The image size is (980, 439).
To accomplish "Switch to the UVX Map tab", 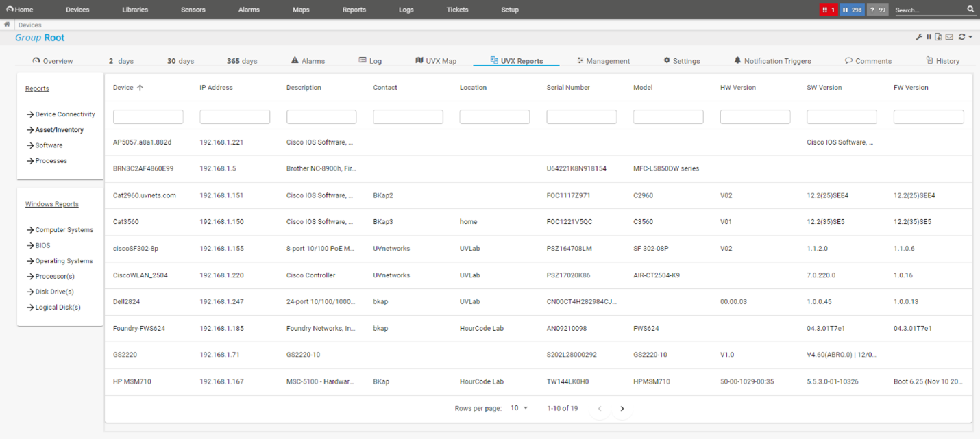I will pos(437,60).
